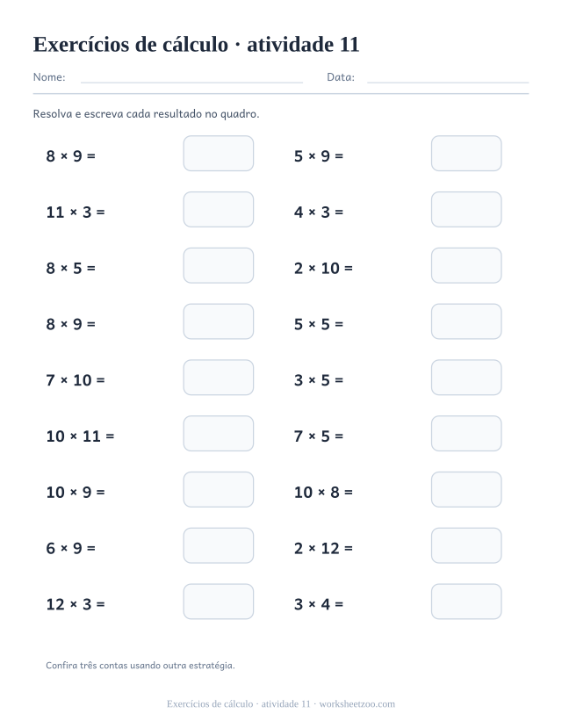The width and height of the screenshot is (562, 728).
Task: Click answer box for 10 × 8
Action: coord(466,489)
